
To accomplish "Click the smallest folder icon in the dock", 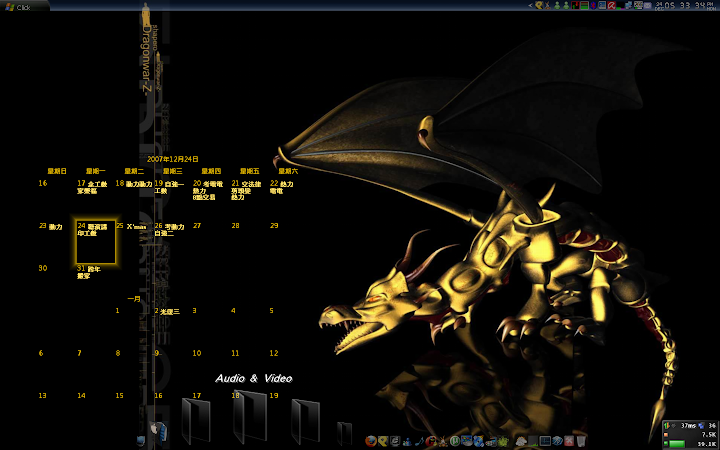I will point(344,434).
